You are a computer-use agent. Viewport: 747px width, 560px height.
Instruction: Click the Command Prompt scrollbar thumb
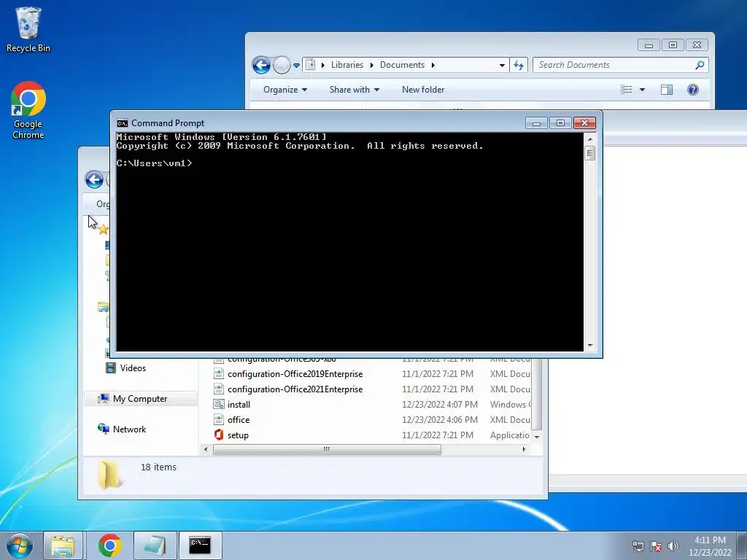click(x=589, y=153)
